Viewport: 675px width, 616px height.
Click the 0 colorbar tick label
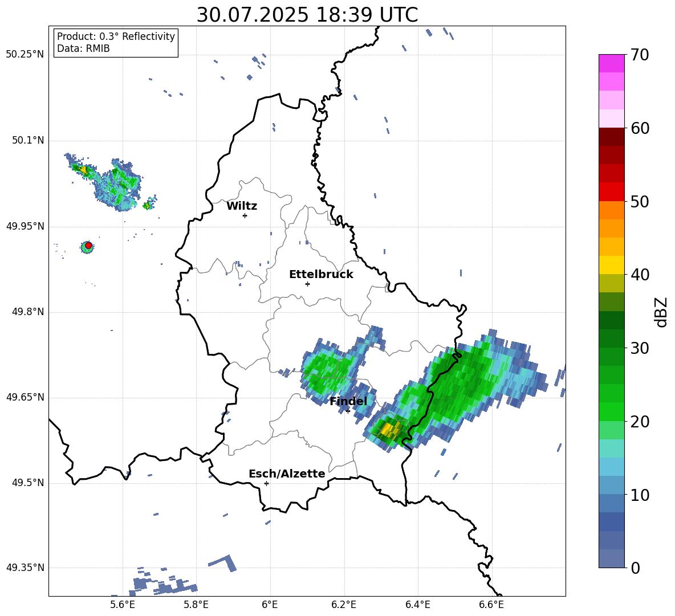coord(635,568)
